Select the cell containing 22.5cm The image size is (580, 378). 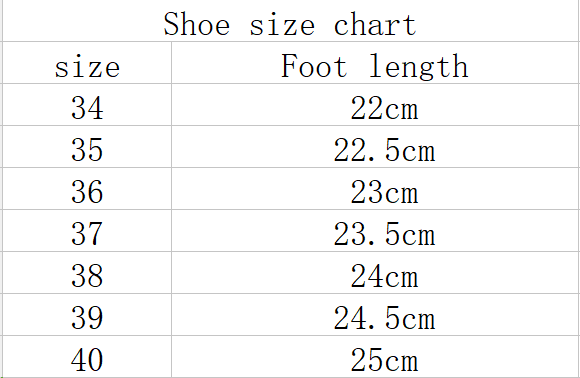[375, 146]
